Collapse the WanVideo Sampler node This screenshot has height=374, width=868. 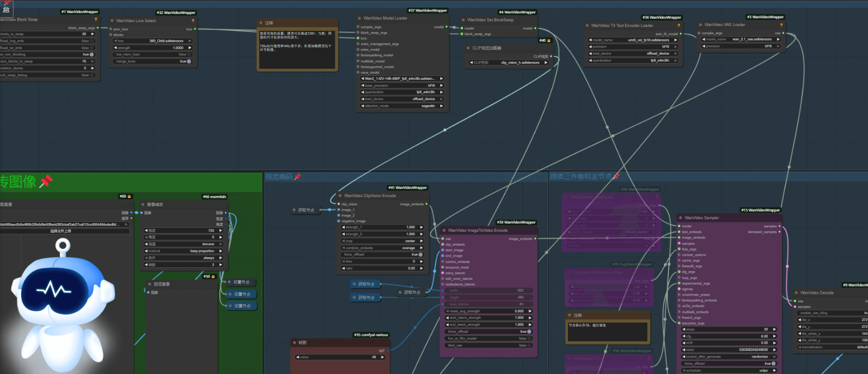tap(680, 218)
